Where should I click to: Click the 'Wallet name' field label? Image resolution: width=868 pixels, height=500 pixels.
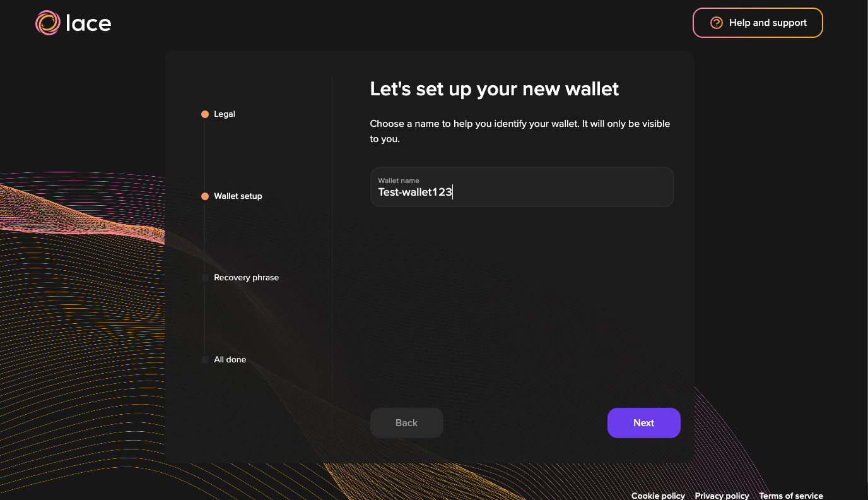point(397,180)
